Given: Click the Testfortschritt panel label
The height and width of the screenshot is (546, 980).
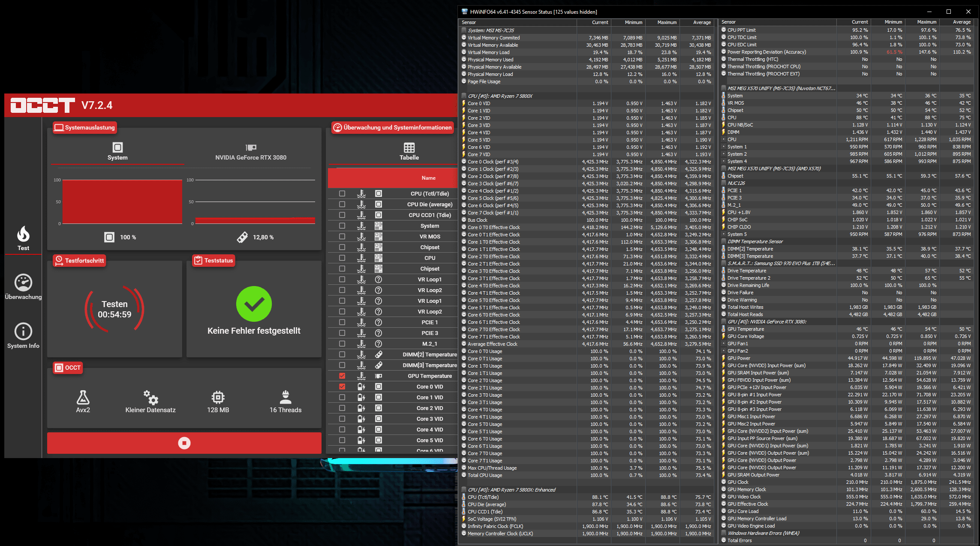Looking at the screenshot, I should coord(79,260).
